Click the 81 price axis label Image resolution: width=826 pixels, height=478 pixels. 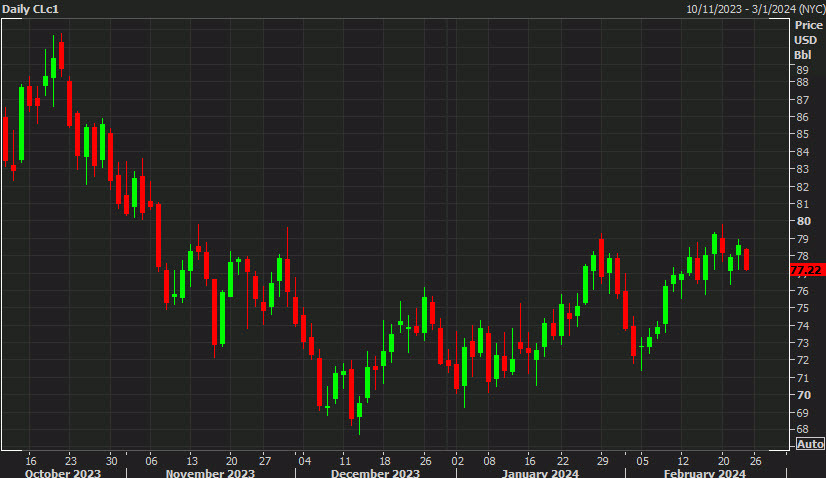(x=802, y=204)
